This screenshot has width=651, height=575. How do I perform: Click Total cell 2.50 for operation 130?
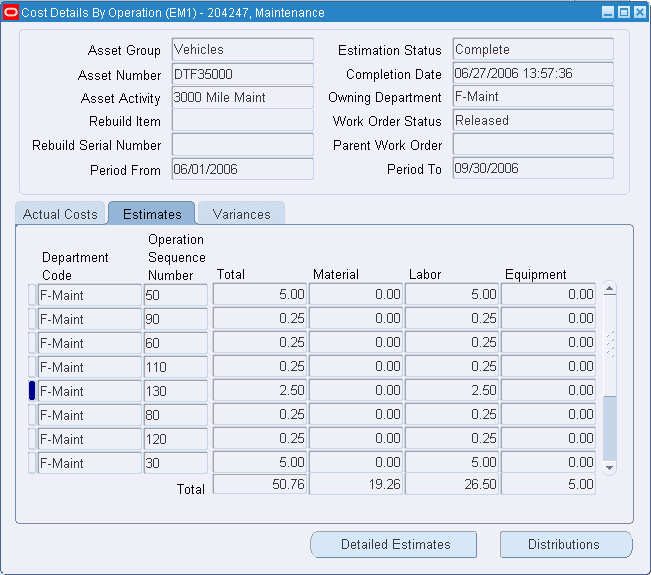pyautogui.click(x=260, y=390)
